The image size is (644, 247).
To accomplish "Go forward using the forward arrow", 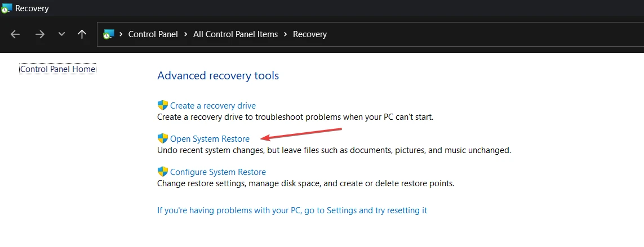I will (x=40, y=34).
